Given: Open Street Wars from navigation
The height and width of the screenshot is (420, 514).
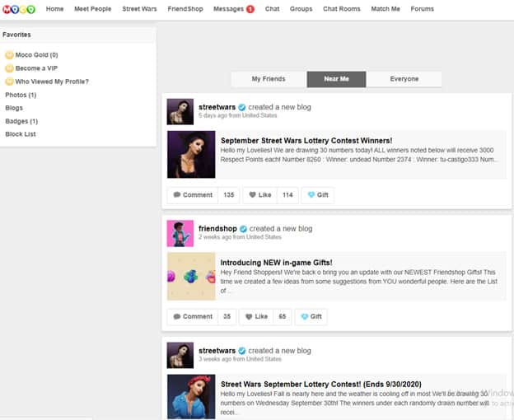Looking at the screenshot, I should (x=140, y=9).
